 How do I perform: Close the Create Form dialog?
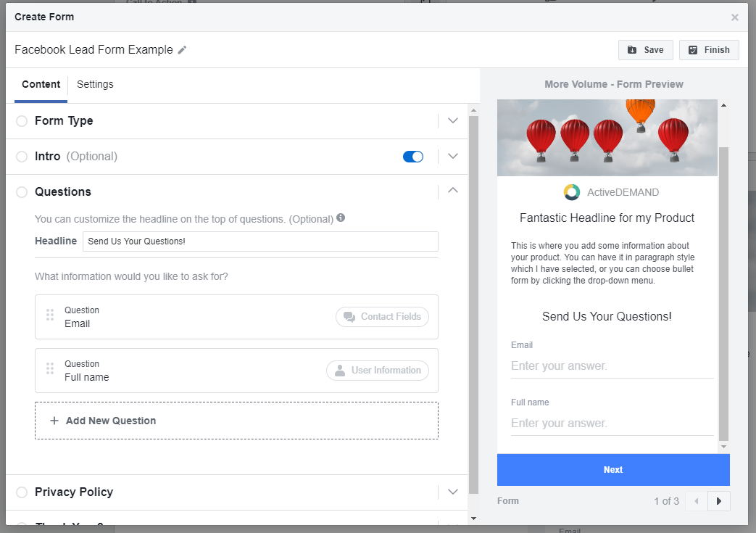point(734,17)
